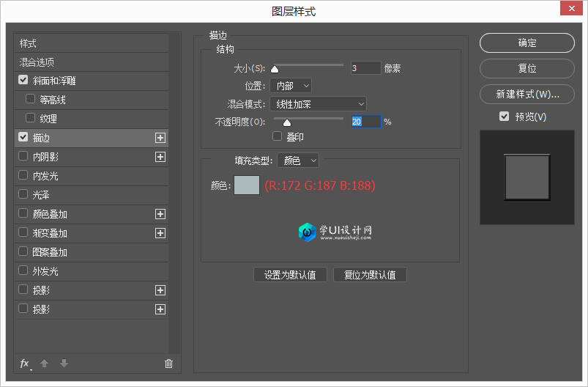Click the 大小 size input field
The height and width of the screenshot is (387, 588).
pyautogui.click(x=365, y=68)
